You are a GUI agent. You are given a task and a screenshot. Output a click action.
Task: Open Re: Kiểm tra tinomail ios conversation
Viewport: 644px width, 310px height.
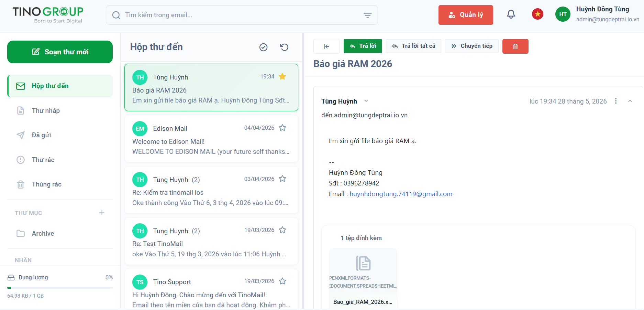tap(211, 190)
